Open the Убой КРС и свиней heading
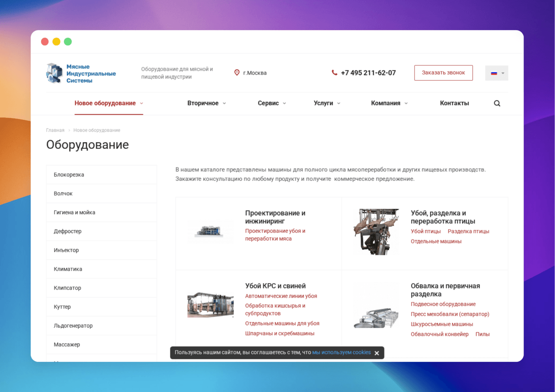 [275, 286]
